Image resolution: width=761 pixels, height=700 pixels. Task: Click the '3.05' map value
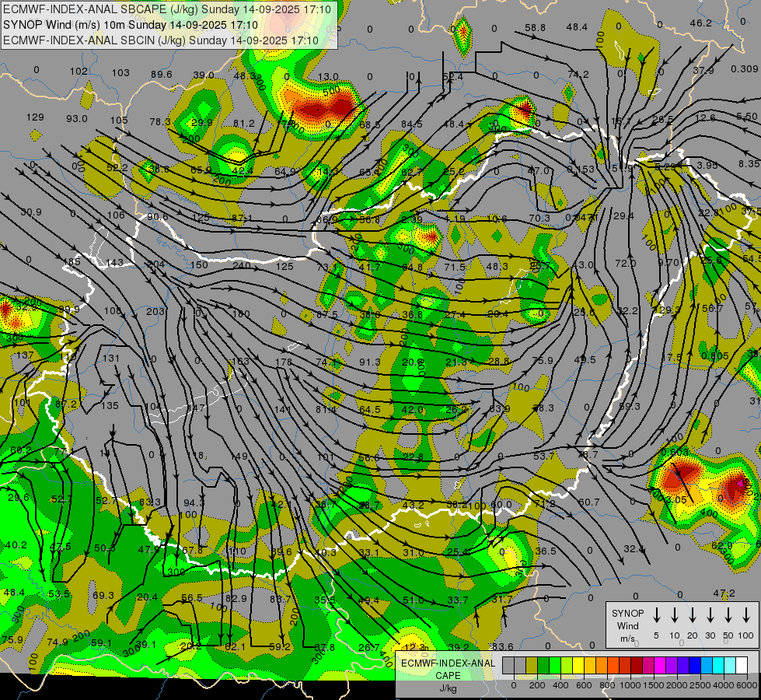point(676,500)
